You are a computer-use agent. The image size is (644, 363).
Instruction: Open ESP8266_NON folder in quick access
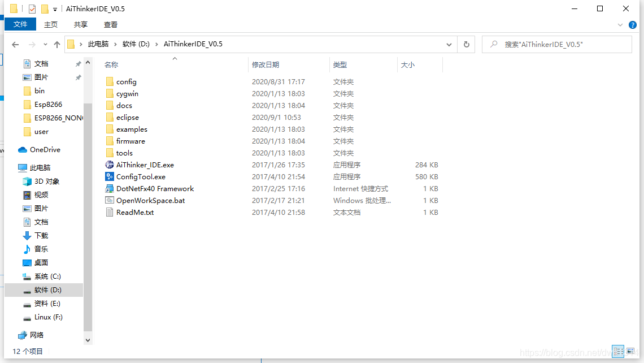53,118
